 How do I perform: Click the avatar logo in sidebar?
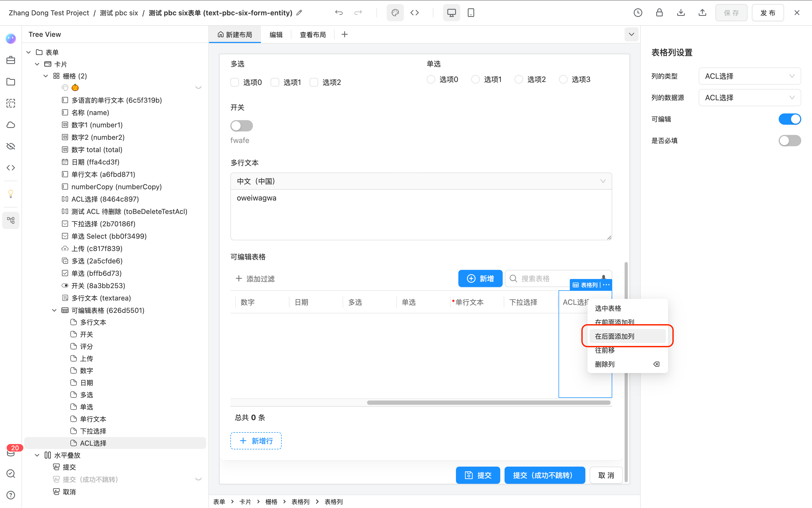pyautogui.click(x=11, y=39)
